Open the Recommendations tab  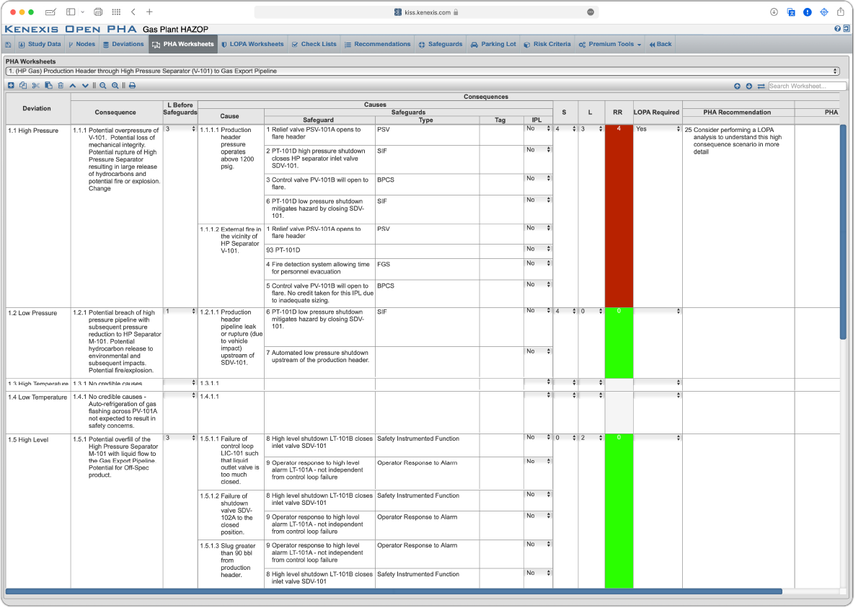378,44
